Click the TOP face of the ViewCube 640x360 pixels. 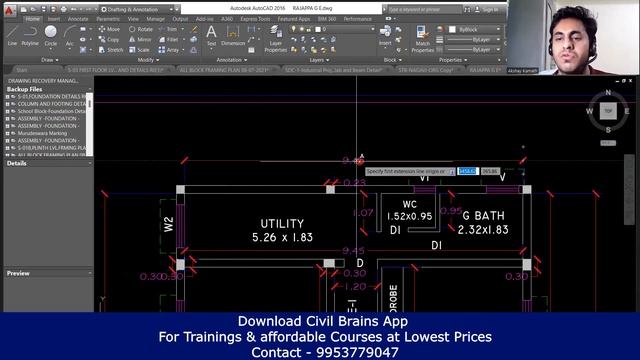608,111
